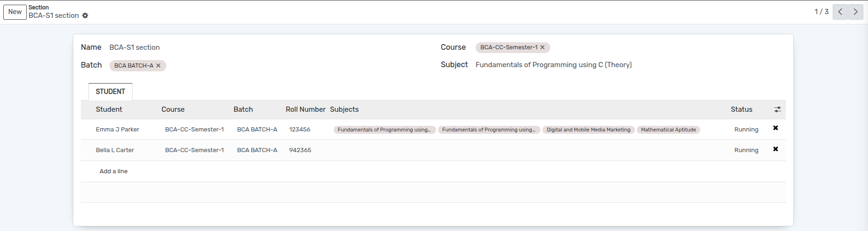Click the gear icon beside BCA-S1 section
The width and height of the screenshot is (868, 231).
coord(85,15)
